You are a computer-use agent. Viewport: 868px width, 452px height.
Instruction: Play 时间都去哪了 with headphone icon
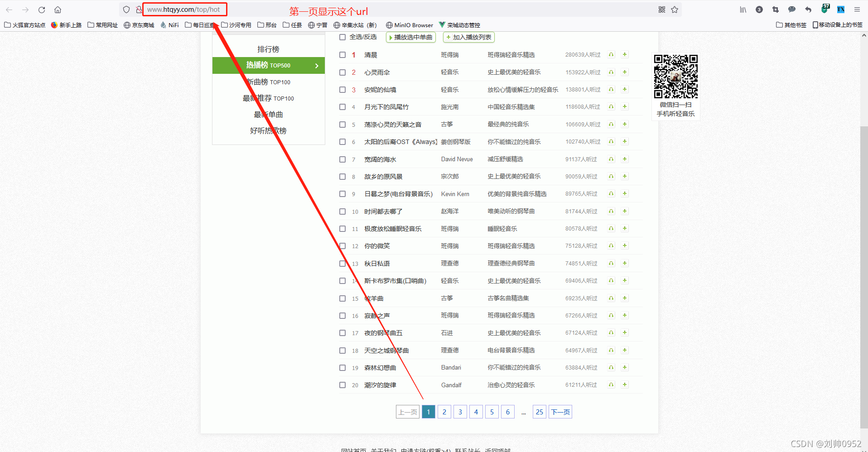611,211
